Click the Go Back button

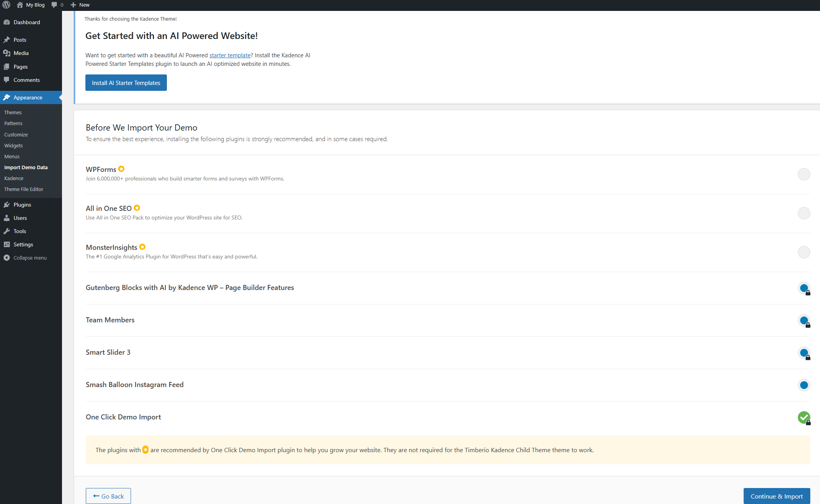pos(108,496)
